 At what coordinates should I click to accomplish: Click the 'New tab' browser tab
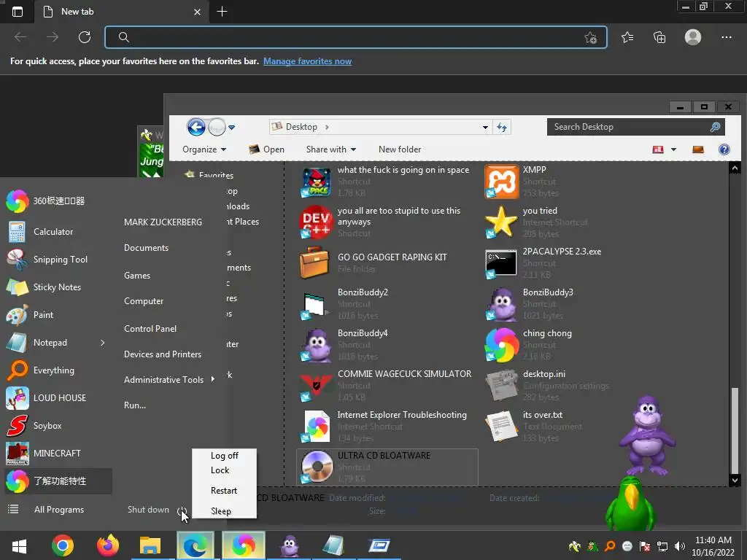pyautogui.click(x=120, y=12)
